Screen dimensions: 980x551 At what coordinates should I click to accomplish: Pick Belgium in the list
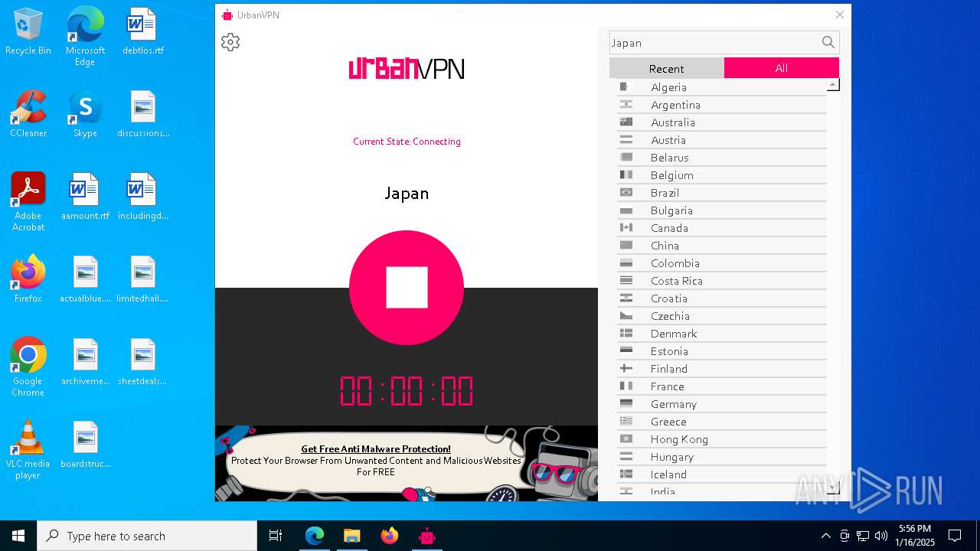722,175
